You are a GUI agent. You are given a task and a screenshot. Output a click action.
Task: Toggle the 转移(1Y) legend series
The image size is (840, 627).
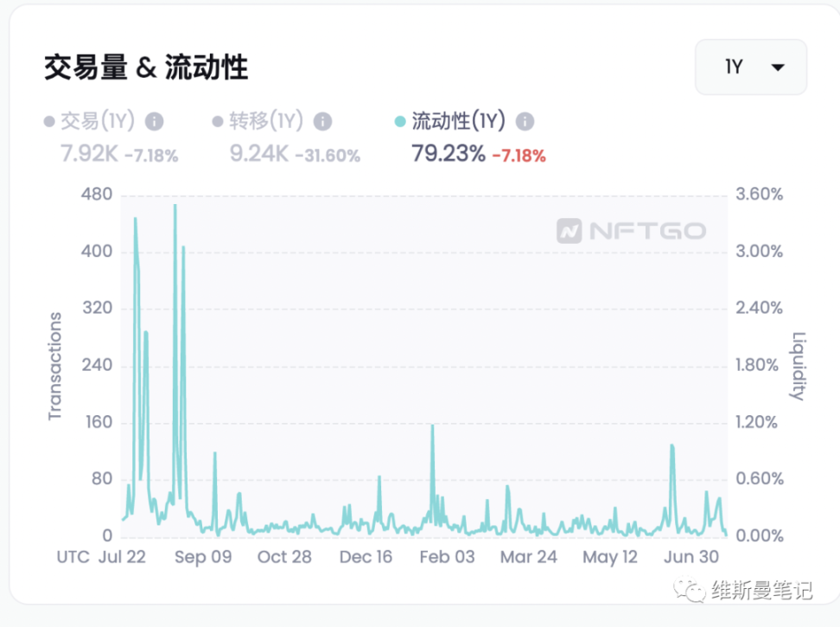tap(267, 121)
